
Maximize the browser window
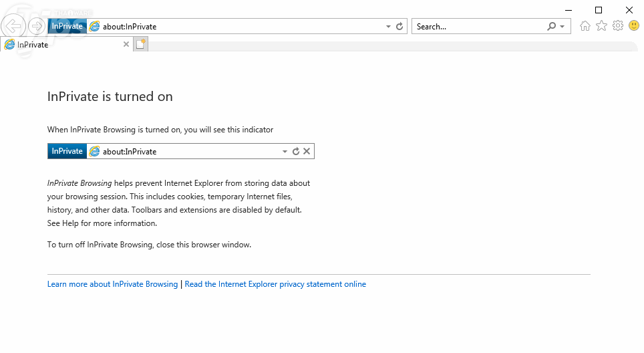click(599, 10)
